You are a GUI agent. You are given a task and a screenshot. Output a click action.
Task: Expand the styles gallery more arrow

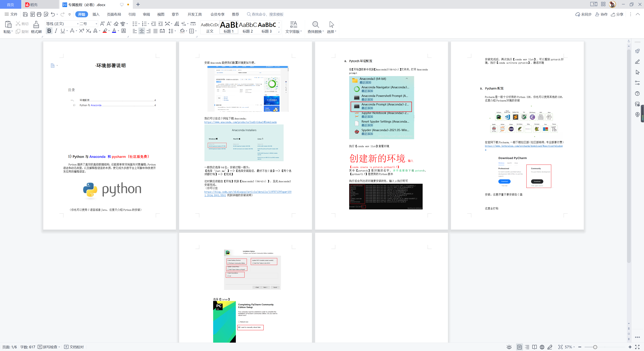[x=279, y=32]
